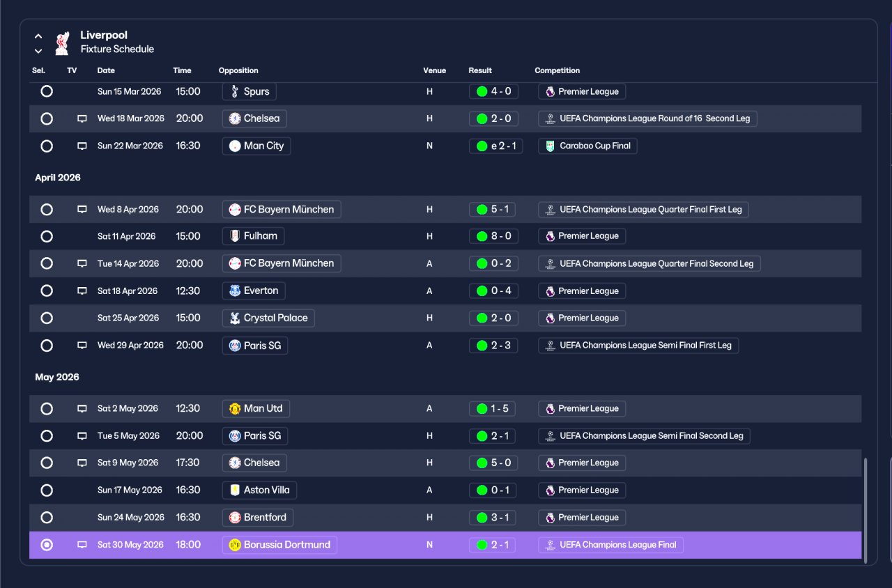This screenshot has width=892, height=588.
Task: Open the Borussia Dortmund opposition button
Action: point(279,545)
